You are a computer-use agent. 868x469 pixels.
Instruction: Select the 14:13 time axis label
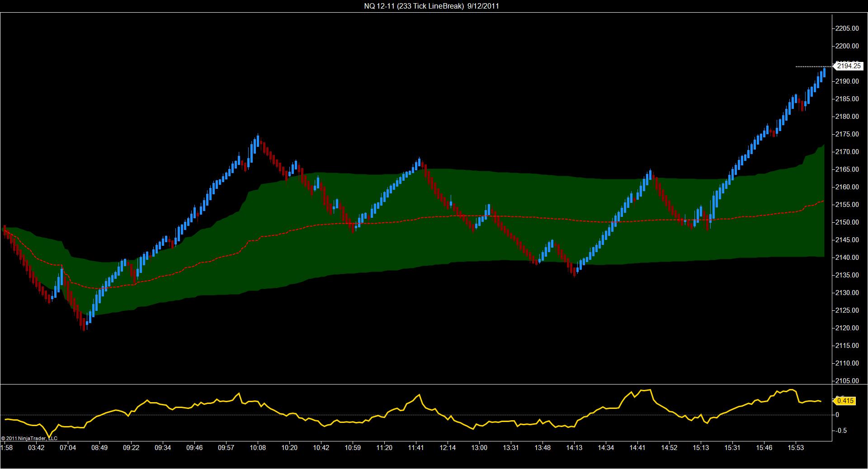574,448
